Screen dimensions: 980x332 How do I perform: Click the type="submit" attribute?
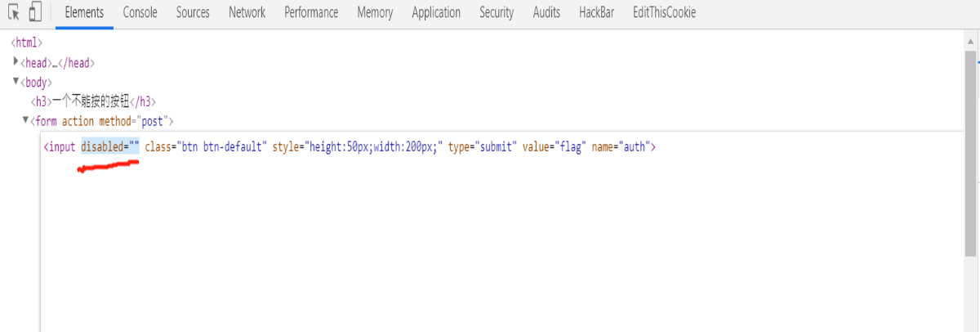click(x=483, y=147)
